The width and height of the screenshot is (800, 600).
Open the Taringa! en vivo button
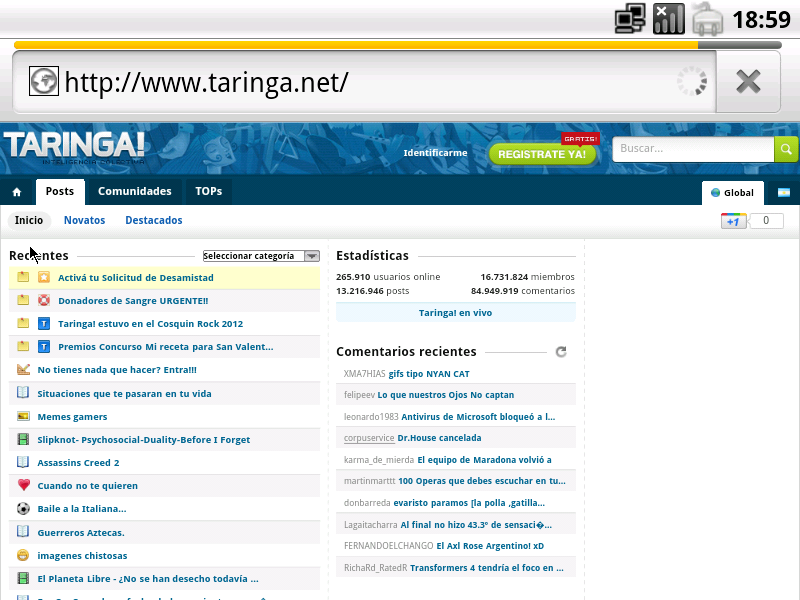click(456, 313)
